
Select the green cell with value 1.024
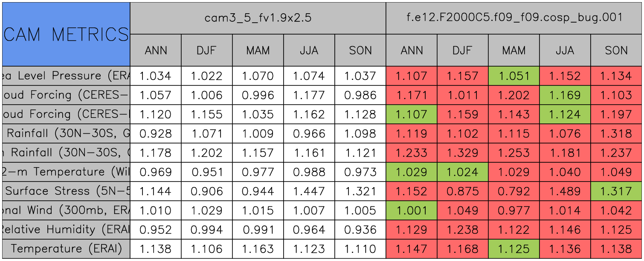point(462,172)
